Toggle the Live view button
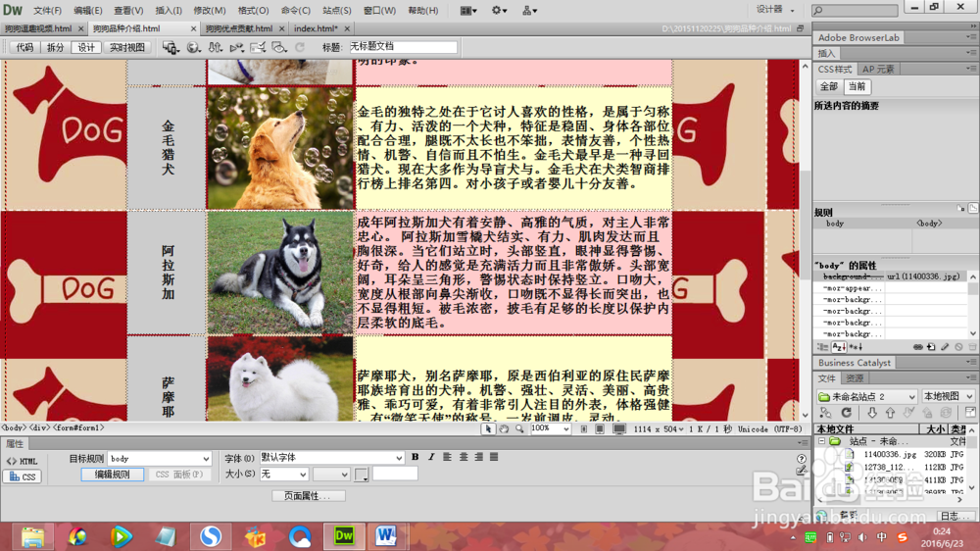The image size is (980, 551). click(126, 47)
